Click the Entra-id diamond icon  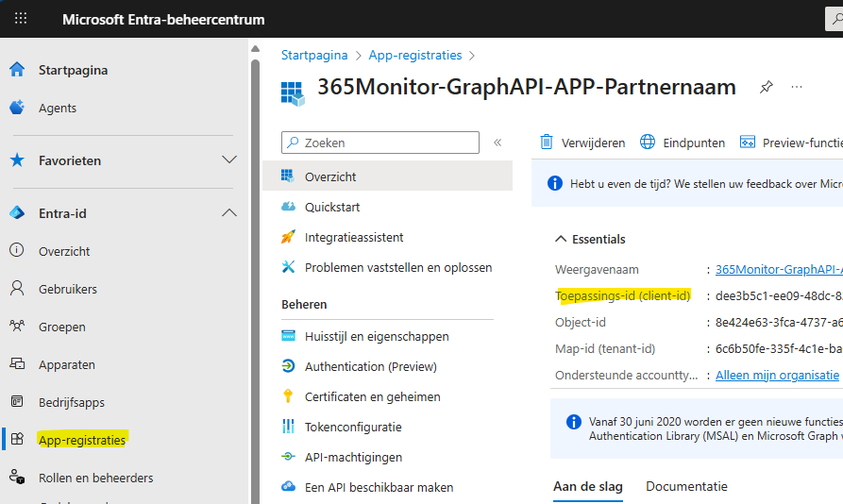tap(17, 212)
